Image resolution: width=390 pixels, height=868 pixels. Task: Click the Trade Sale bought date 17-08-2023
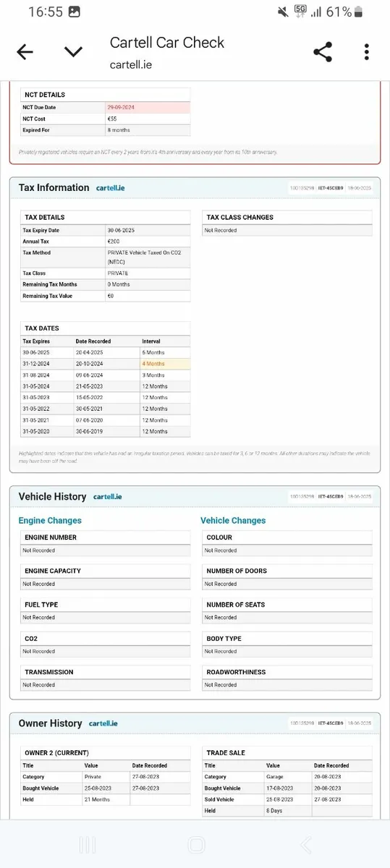(x=279, y=788)
